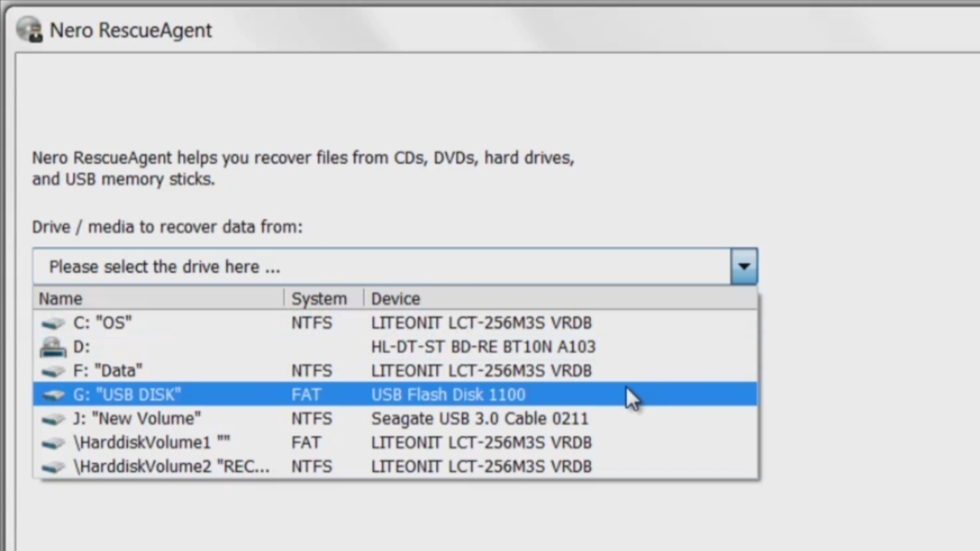Viewport: 980px width, 551px height.
Task: Click the LITEONIT device in C: "OS" row
Action: click(x=481, y=322)
